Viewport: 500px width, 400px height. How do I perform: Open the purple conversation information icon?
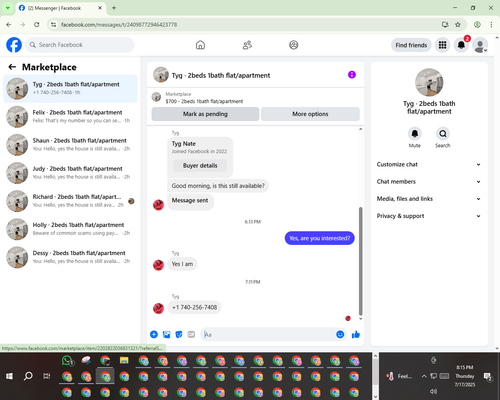pos(352,75)
